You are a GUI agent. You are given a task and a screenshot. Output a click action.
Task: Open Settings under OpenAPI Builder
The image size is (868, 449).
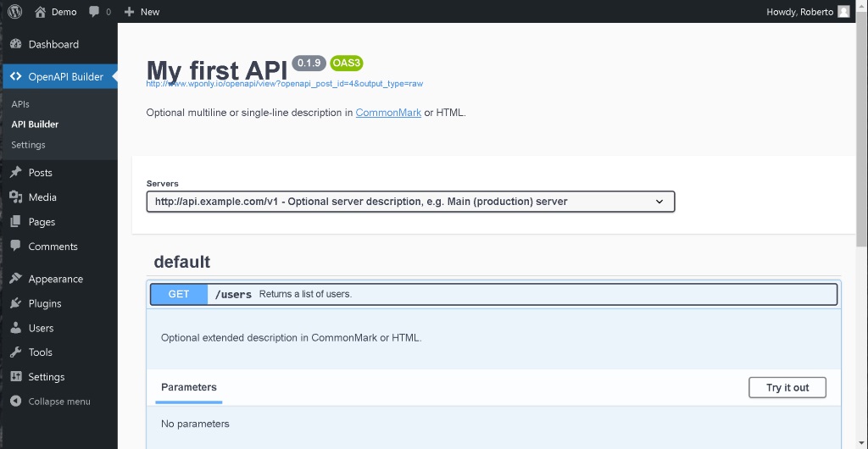(x=28, y=145)
